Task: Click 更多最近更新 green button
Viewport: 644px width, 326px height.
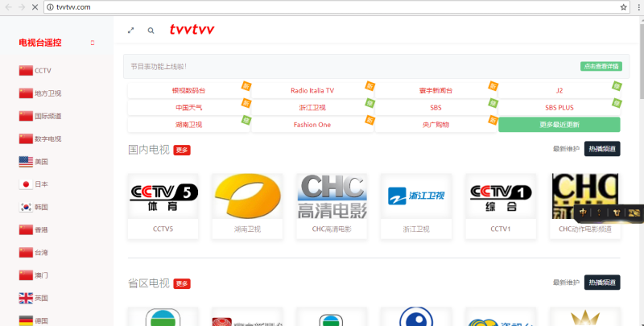Action: 559,125
